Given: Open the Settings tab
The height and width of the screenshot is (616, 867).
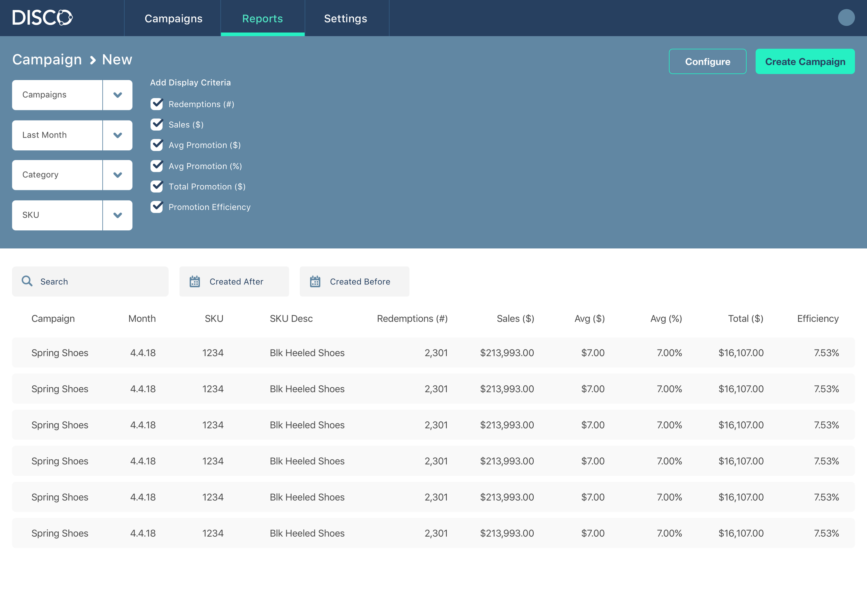Looking at the screenshot, I should (345, 18).
